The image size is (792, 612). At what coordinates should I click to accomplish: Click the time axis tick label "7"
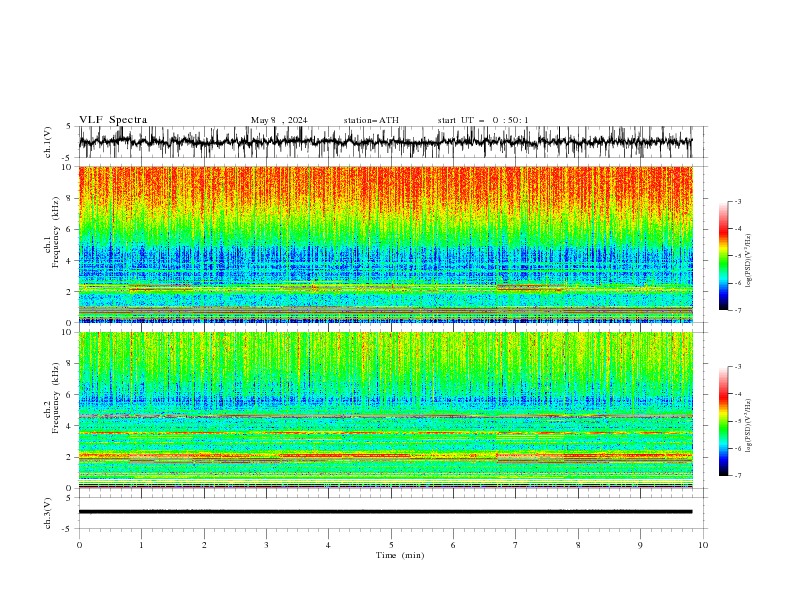[516, 545]
